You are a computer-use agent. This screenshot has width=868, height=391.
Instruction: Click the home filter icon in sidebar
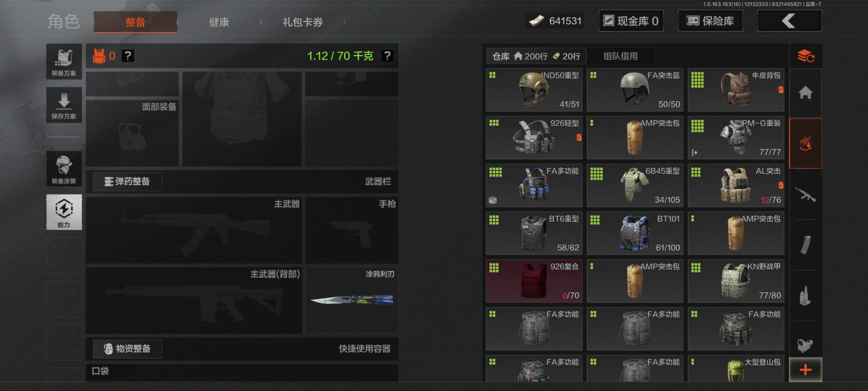[805, 93]
